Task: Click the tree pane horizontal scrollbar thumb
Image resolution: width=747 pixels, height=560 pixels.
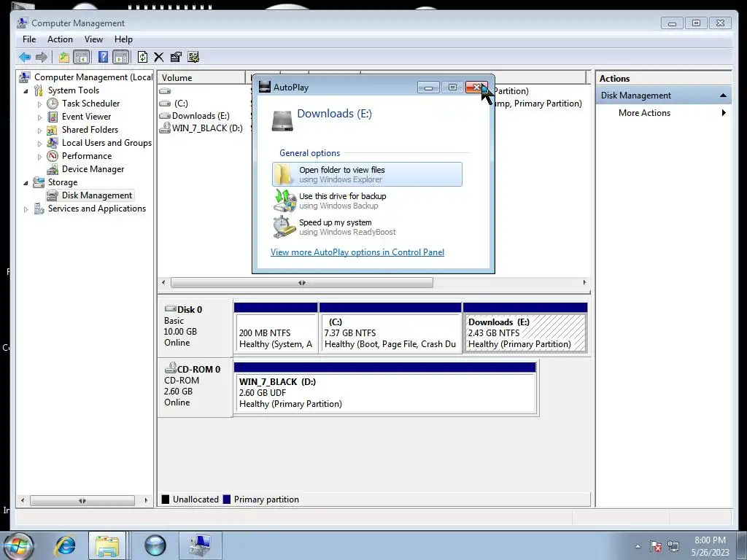Action: [x=82, y=501]
